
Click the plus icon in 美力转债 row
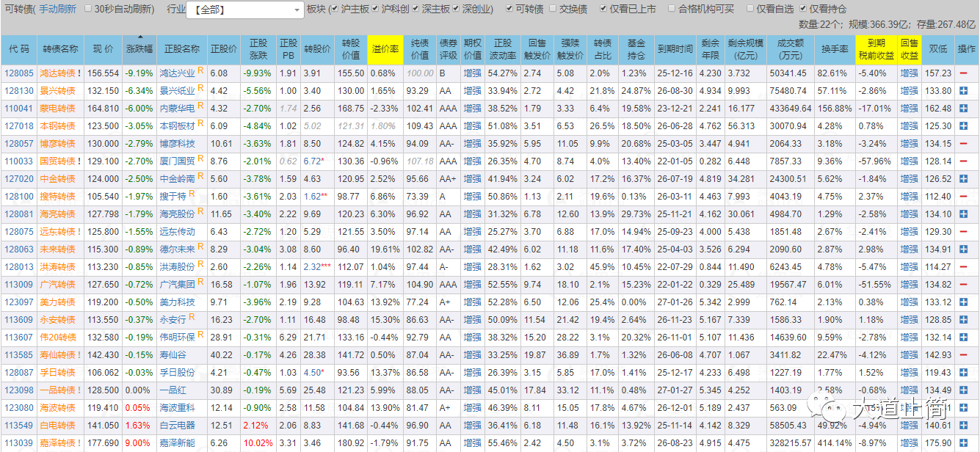coord(963,302)
